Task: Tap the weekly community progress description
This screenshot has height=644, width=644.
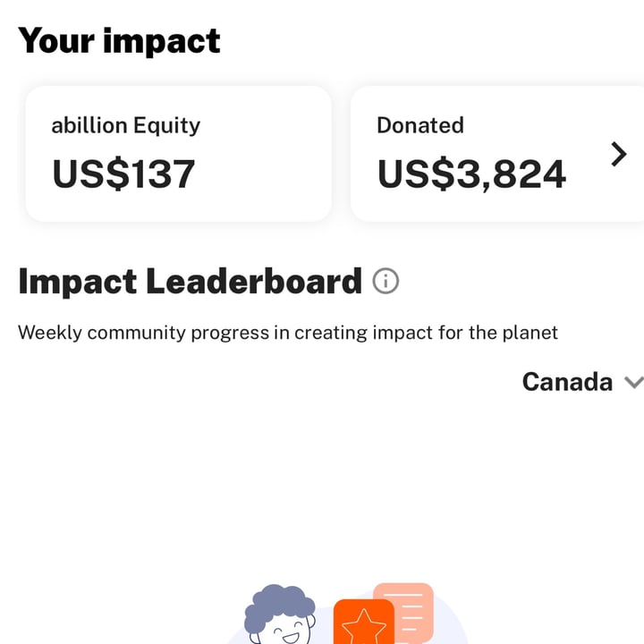Action: pyautogui.click(x=287, y=333)
